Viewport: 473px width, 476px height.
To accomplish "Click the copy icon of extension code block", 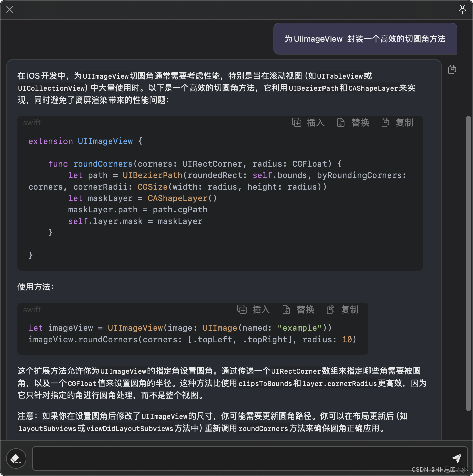I will pyautogui.click(x=385, y=122).
